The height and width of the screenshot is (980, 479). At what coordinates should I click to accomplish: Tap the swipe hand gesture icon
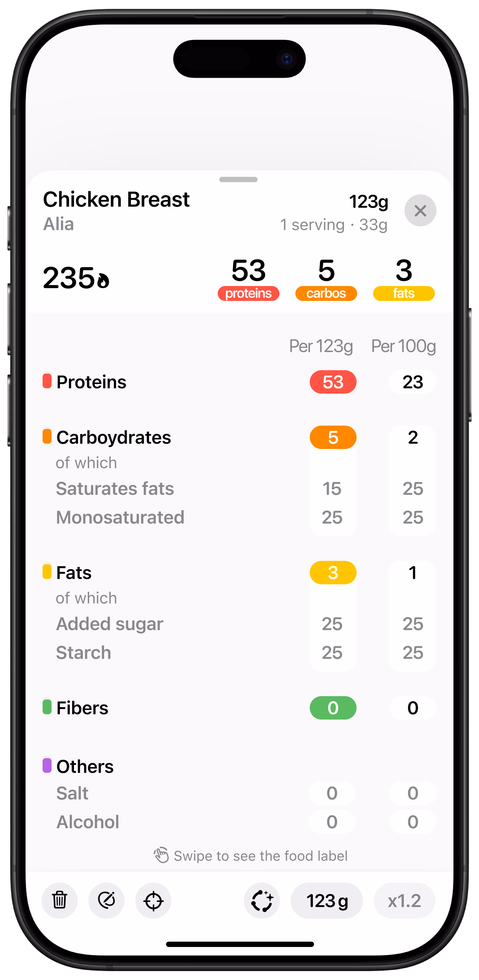coord(161,855)
